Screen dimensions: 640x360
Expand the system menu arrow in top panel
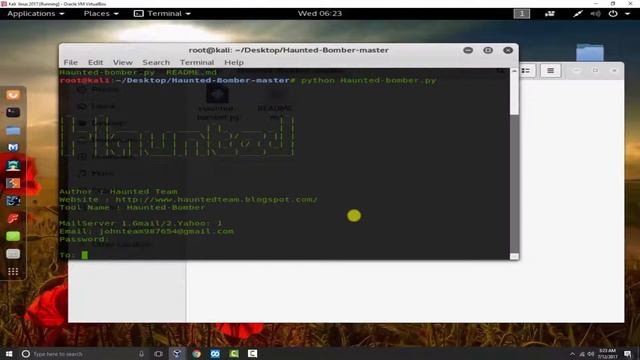[x=627, y=14]
